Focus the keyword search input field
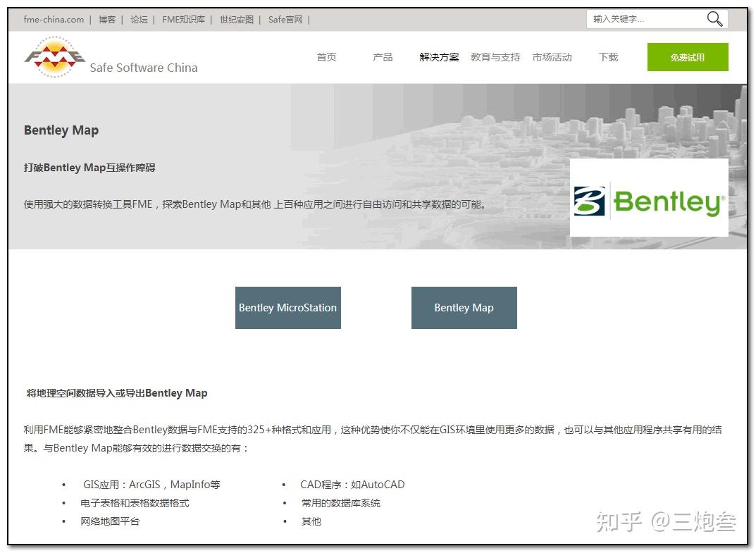The image size is (756, 553). pyautogui.click(x=646, y=19)
